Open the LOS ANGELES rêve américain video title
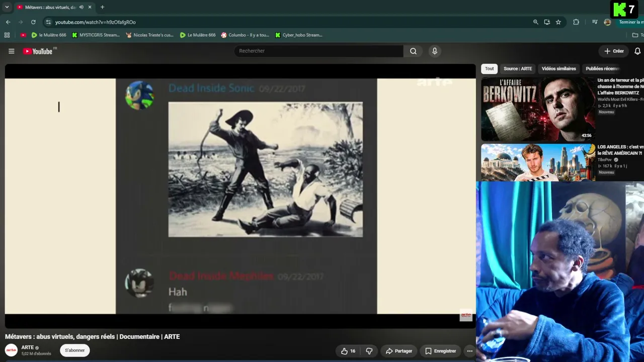The image size is (644, 362). 620,150
